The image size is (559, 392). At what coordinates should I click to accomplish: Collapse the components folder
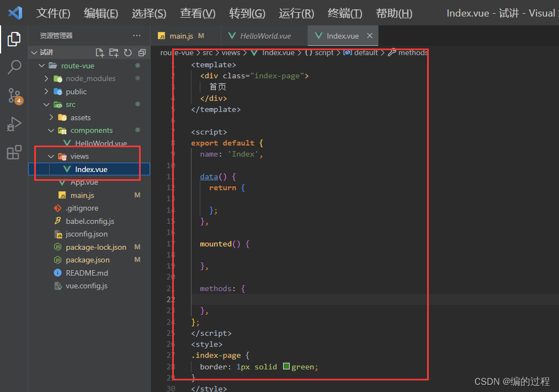51,130
